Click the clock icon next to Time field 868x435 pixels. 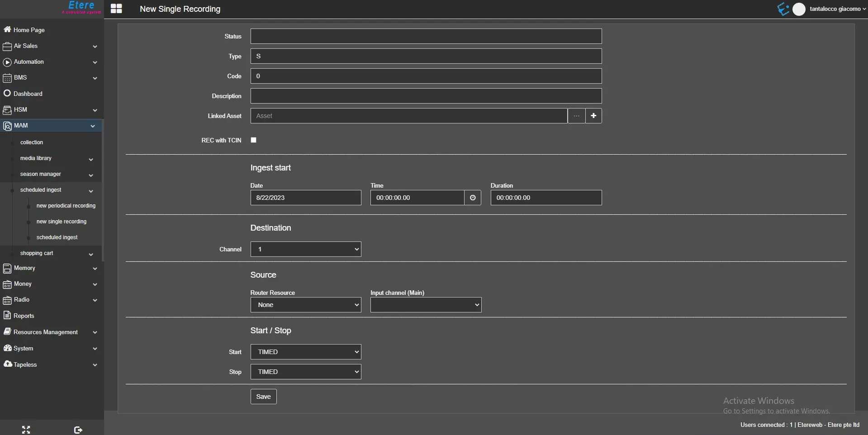click(473, 198)
